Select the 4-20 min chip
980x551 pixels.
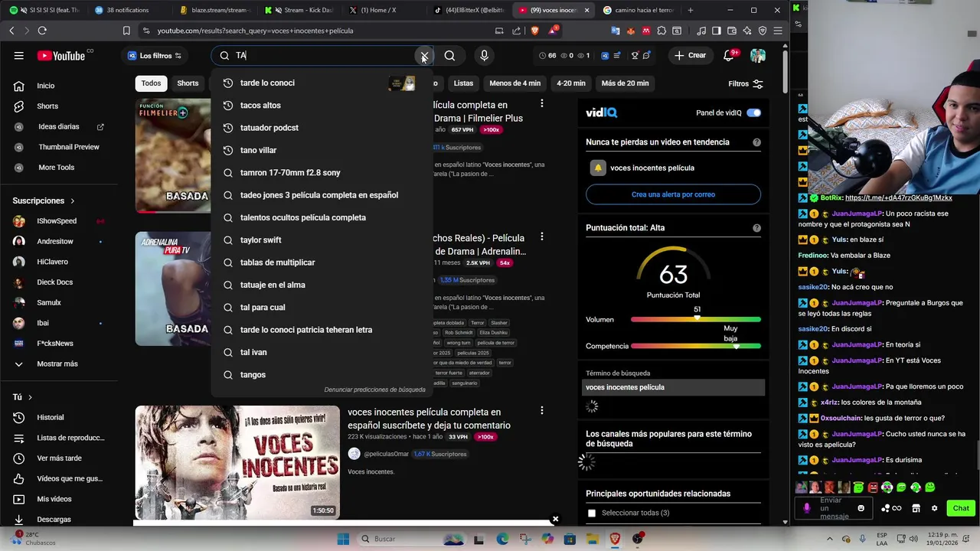(x=571, y=83)
